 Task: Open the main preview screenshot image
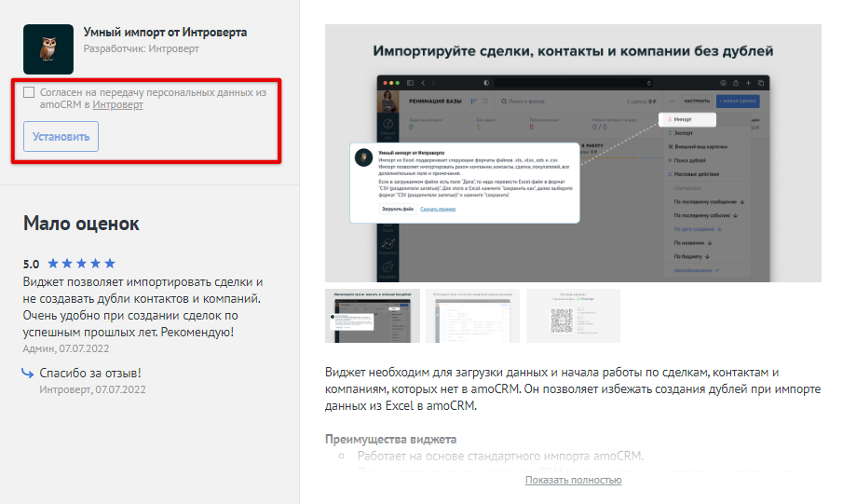coord(573,154)
